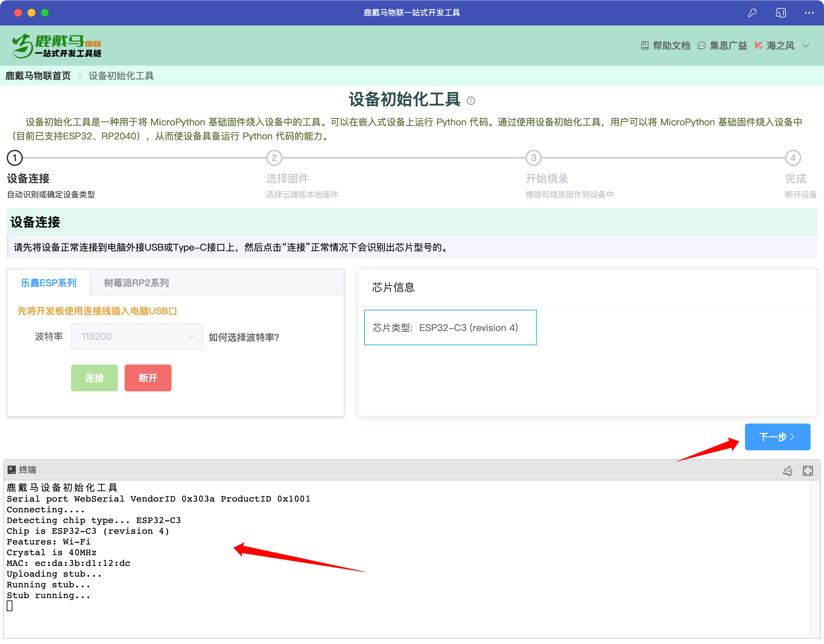Click the 下一步 next button
Image resolution: width=824 pixels, height=644 pixels.
click(x=777, y=437)
